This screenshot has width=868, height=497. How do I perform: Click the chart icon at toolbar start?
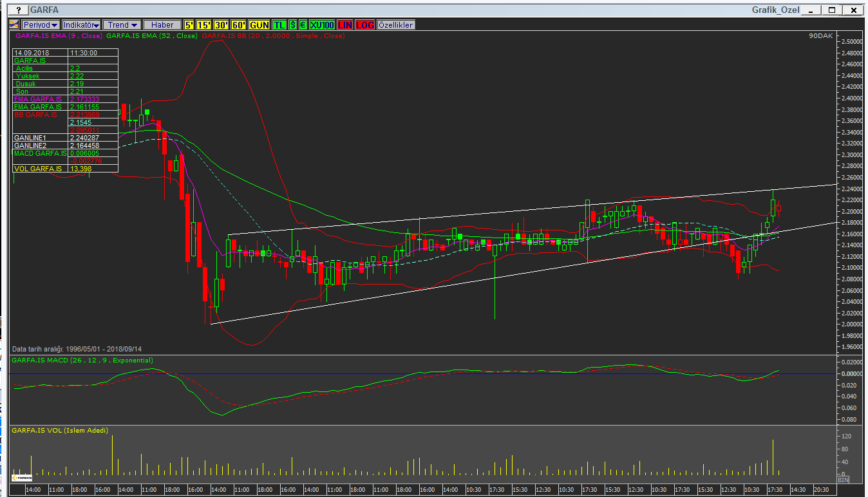[x=14, y=24]
